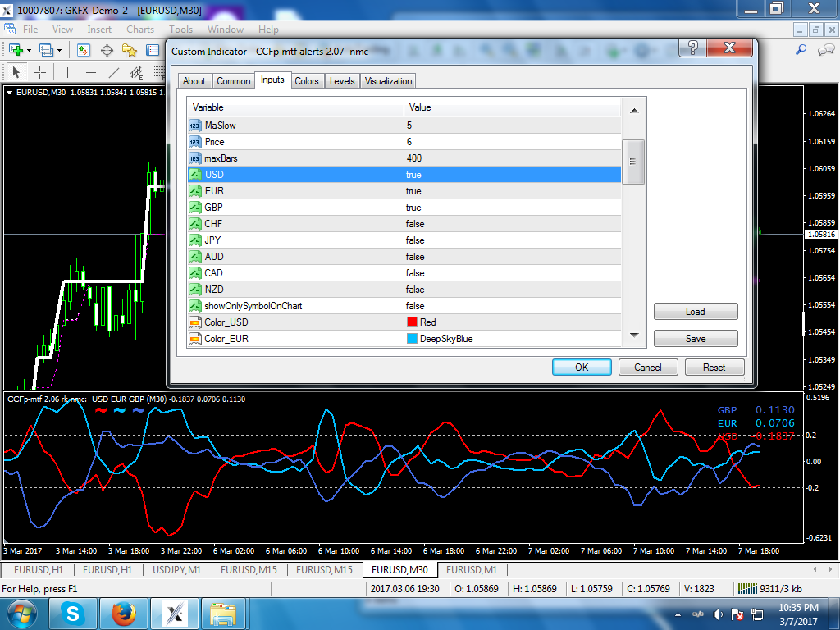The image size is (840, 630).
Task: Toggle the GBP true value
Action: tap(512, 208)
